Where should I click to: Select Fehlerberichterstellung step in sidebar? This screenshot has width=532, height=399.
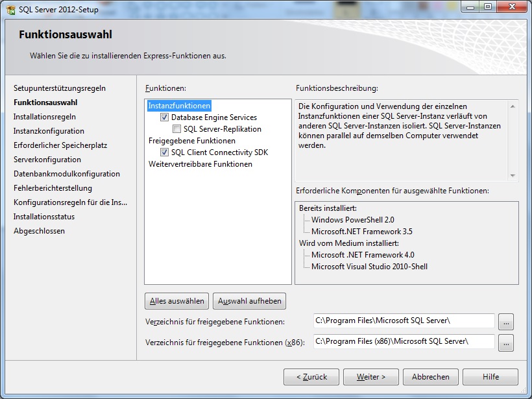coord(53,188)
